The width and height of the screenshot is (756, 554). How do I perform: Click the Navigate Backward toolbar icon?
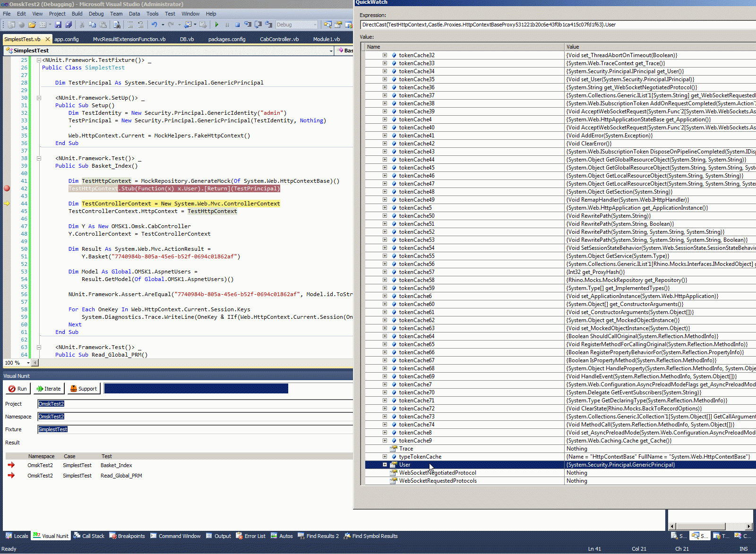click(x=188, y=25)
